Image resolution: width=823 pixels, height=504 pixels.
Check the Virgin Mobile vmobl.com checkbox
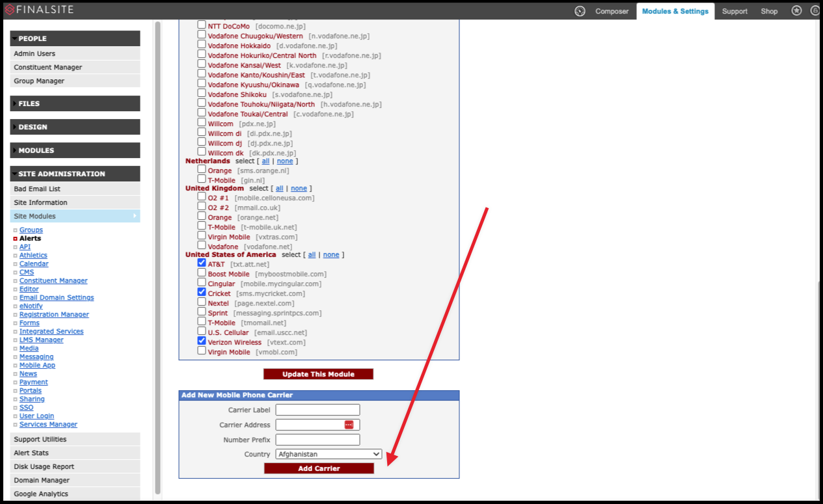coord(202,351)
